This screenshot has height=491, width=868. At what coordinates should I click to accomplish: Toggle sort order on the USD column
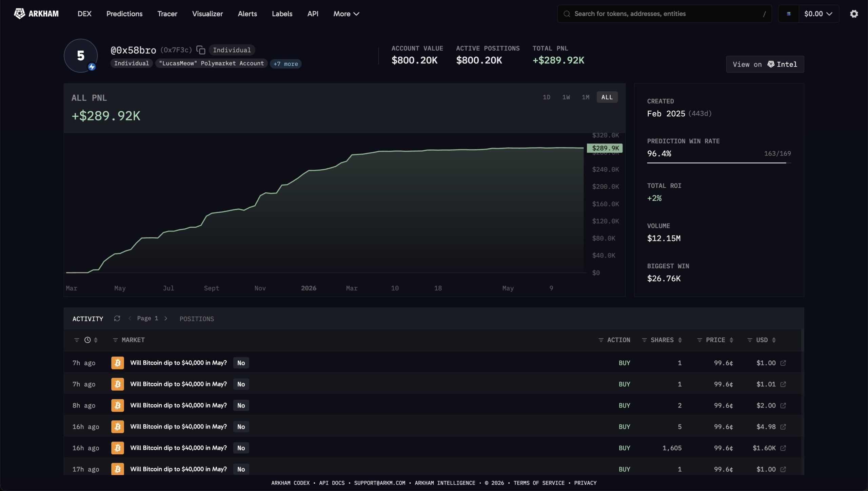774,340
